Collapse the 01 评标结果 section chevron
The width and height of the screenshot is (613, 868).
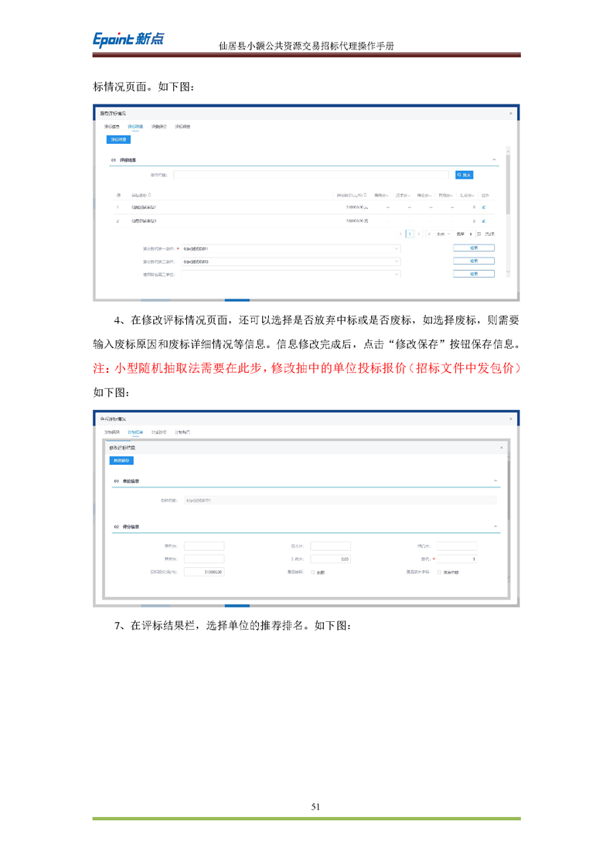494,160
